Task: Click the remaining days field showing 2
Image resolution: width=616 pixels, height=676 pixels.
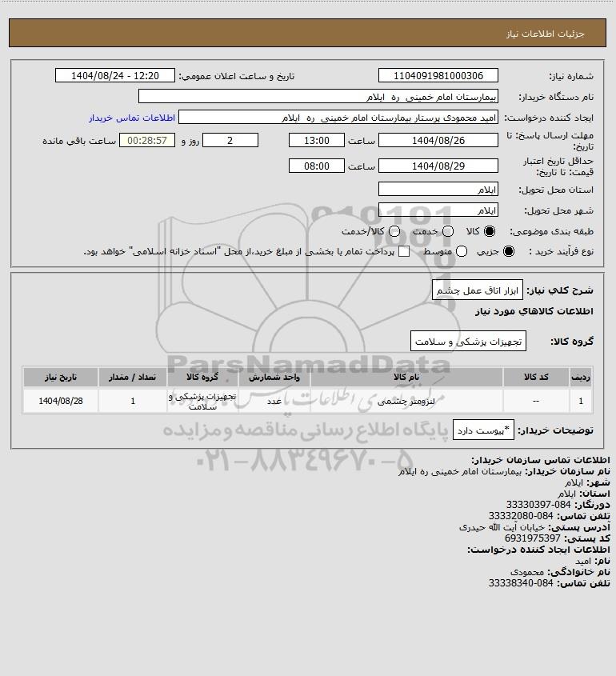Action: 230,140
